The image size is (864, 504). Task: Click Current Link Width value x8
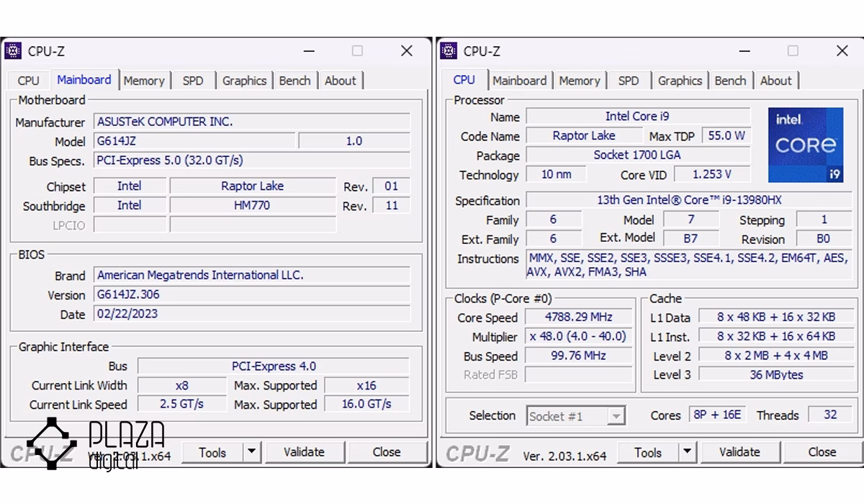click(182, 385)
